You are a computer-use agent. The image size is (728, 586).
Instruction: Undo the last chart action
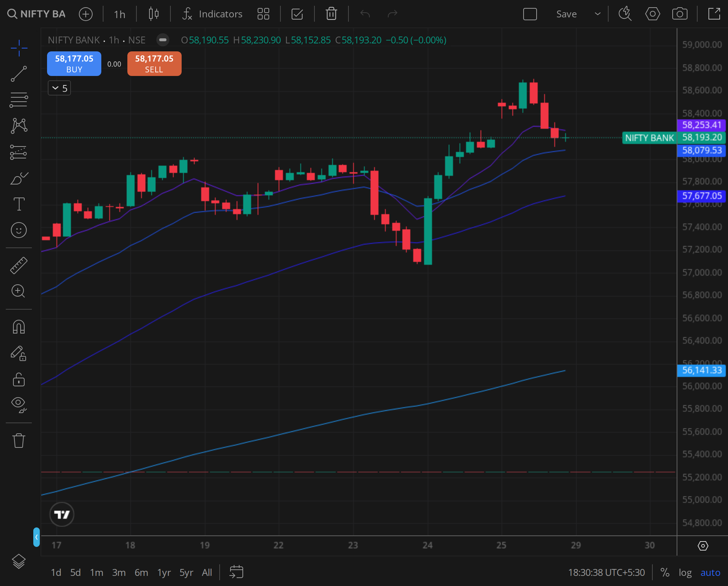tap(365, 14)
